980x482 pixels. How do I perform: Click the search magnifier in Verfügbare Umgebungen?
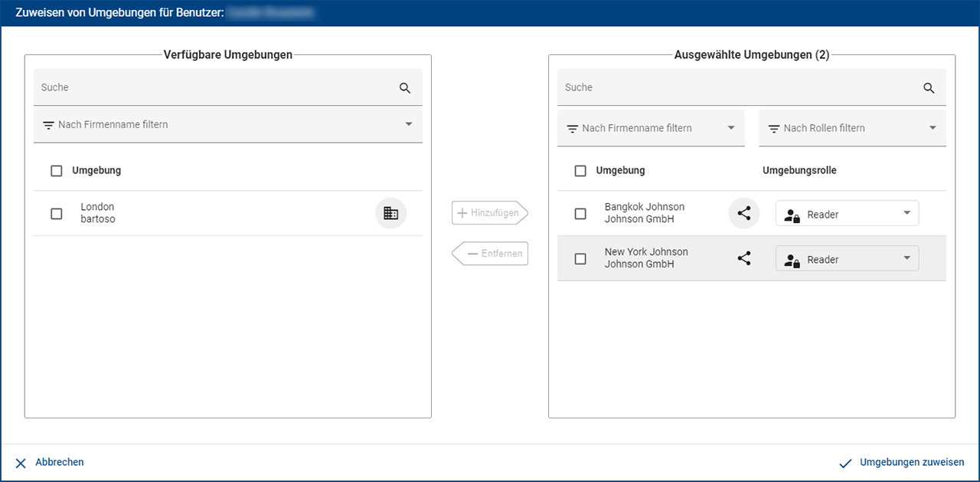[405, 88]
